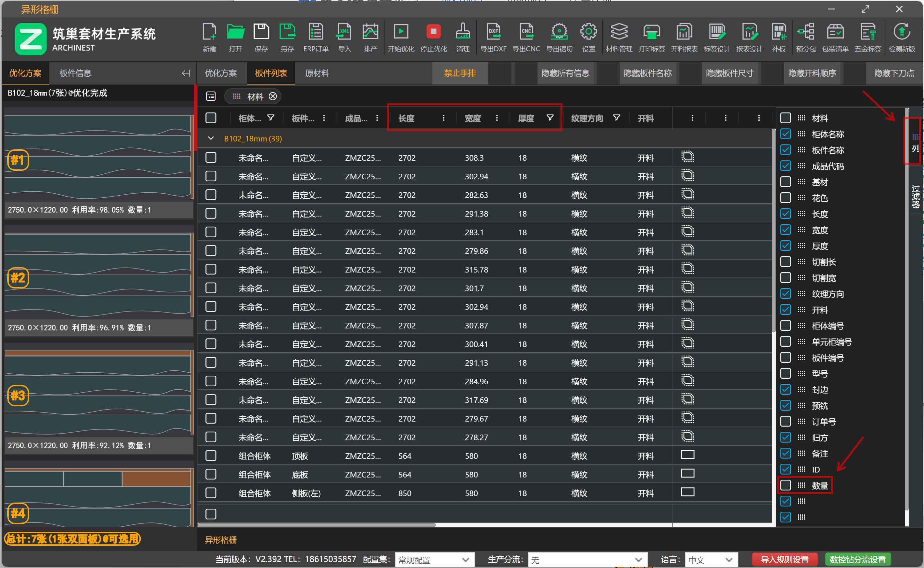This screenshot has height=568, width=924.
Task: Enable the 数量 column checkbox
Action: coord(785,485)
